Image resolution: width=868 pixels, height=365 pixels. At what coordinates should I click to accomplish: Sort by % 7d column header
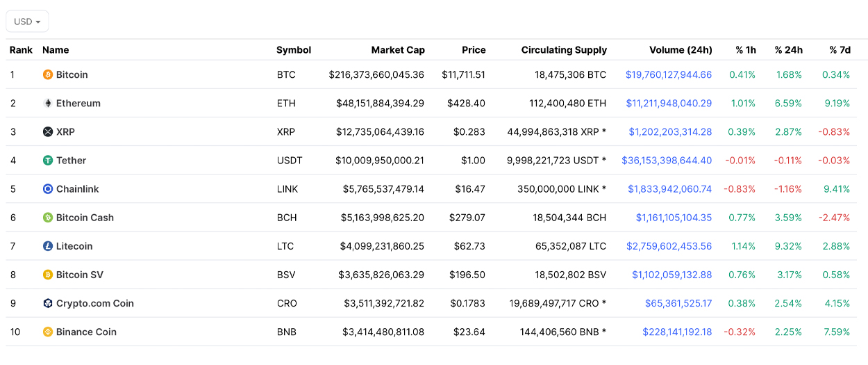click(840, 50)
